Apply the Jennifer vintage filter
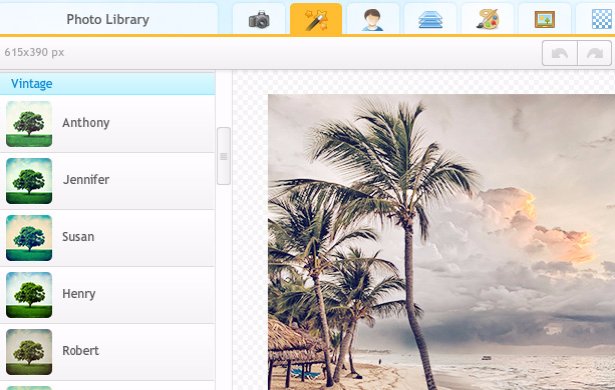This screenshot has width=615, height=390. coord(107,181)
